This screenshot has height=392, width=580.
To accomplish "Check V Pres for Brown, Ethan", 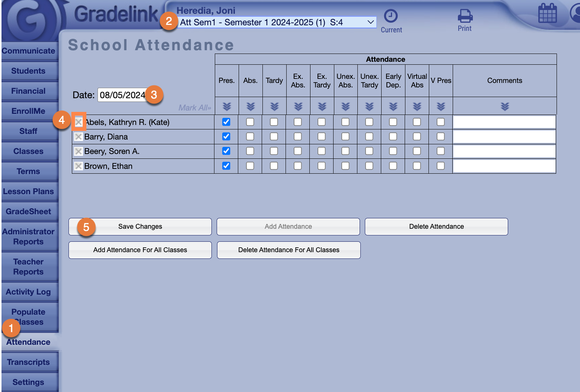I will (440, 166).
